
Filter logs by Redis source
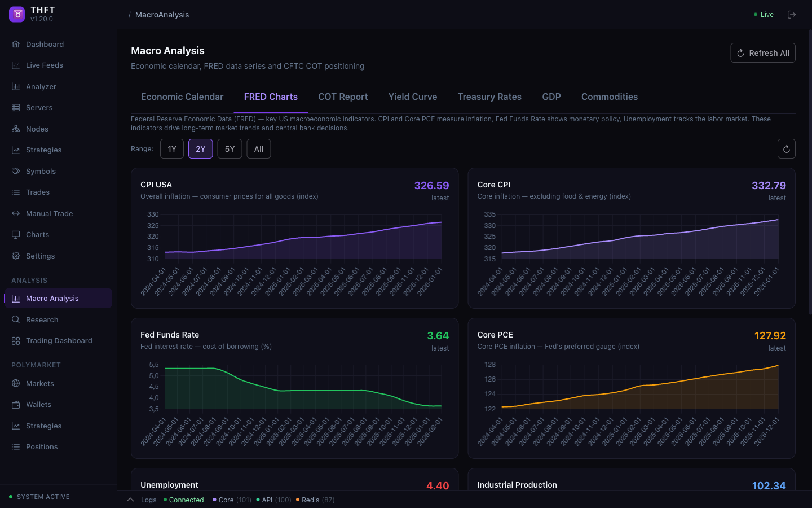point(315,500)
